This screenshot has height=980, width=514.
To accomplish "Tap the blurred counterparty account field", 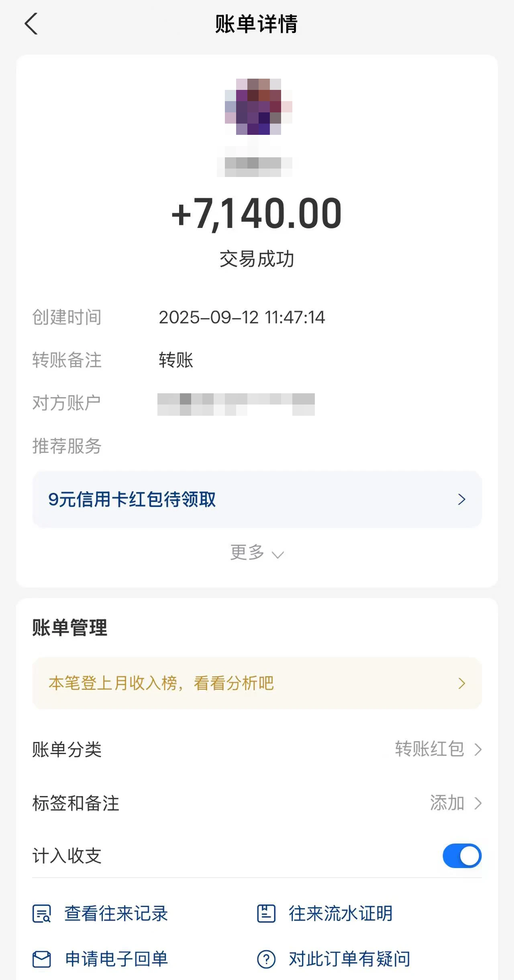I will [x=236, y=404].
